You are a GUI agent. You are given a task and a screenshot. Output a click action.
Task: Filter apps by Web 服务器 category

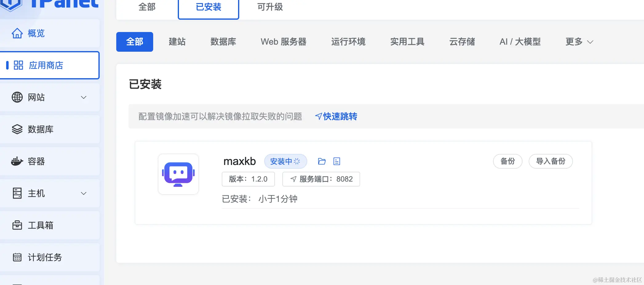pos(284,42)
